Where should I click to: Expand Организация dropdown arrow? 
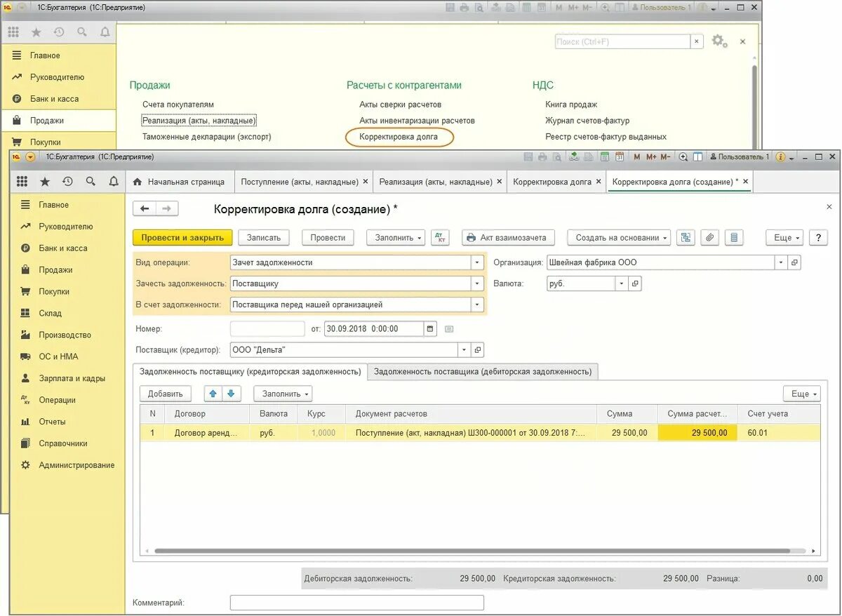point(781,262)
